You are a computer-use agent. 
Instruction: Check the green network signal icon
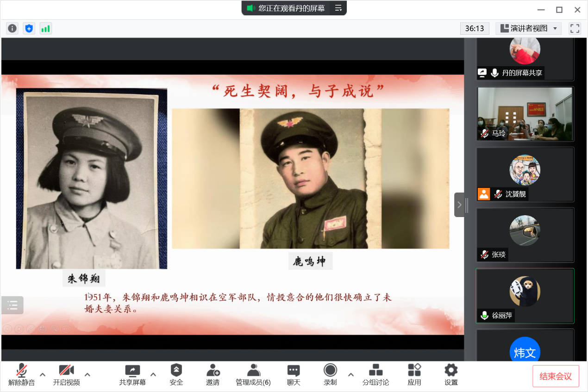(45, 29)
